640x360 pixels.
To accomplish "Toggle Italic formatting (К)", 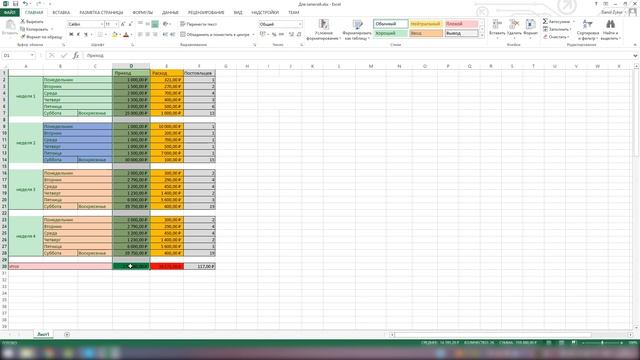I will [78, 35].
